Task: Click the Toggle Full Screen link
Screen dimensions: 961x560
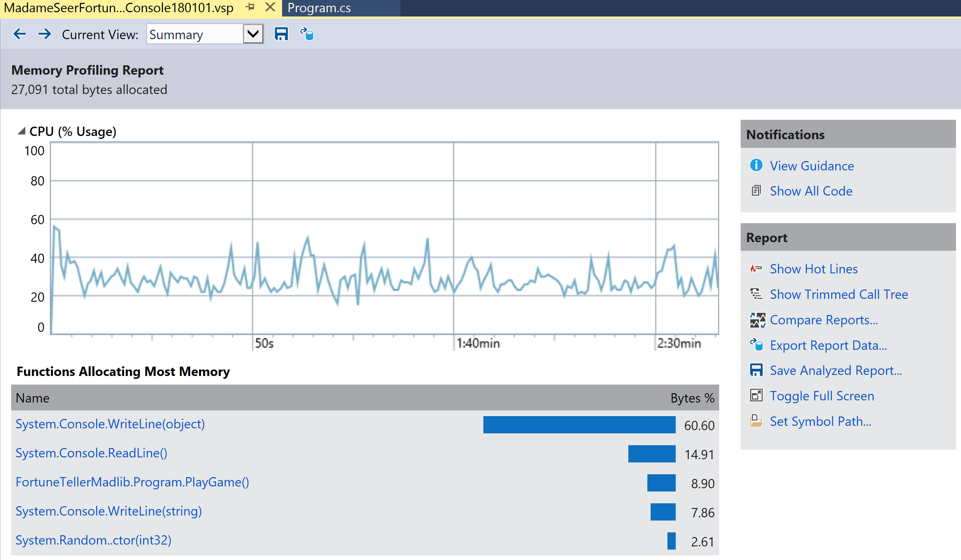Action: point(822,396)
